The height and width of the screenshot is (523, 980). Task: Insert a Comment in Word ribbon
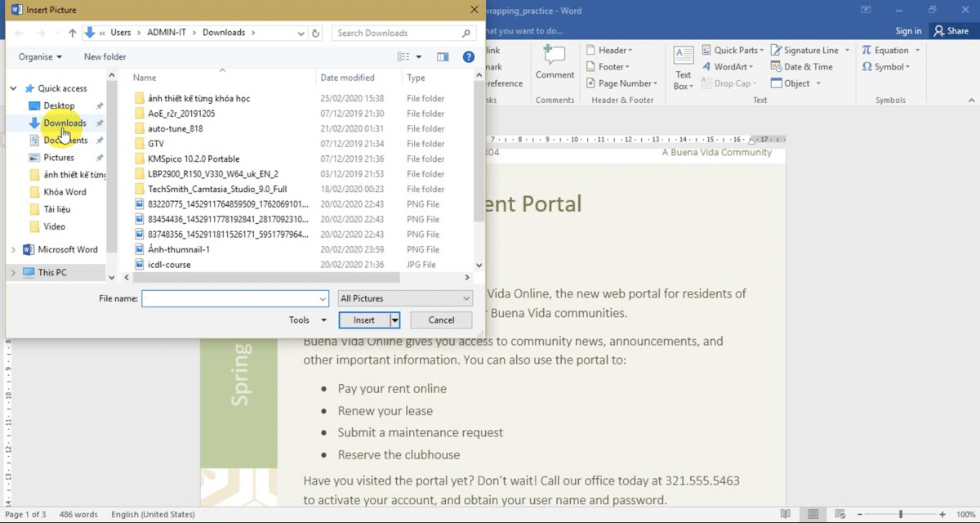click(x=555, y=63)
